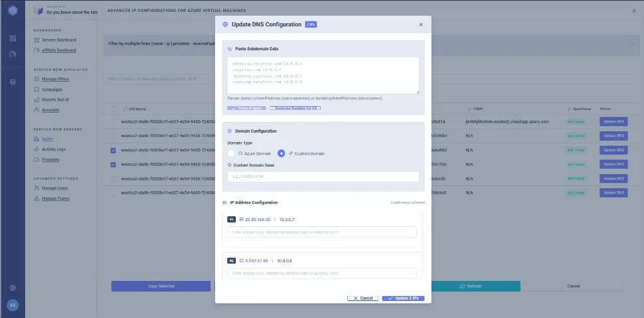Select the Azure Domain radio option
644x318 pixels.
click(x=231, y=153)
